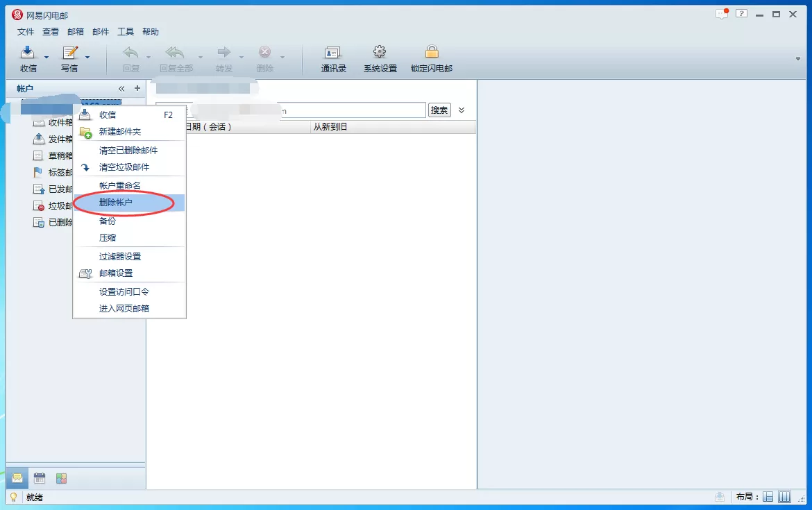Toggle the 从新到旧 sort order header
Image resolution: width=812 pixels, height=510 pixels.
(393, 126)
